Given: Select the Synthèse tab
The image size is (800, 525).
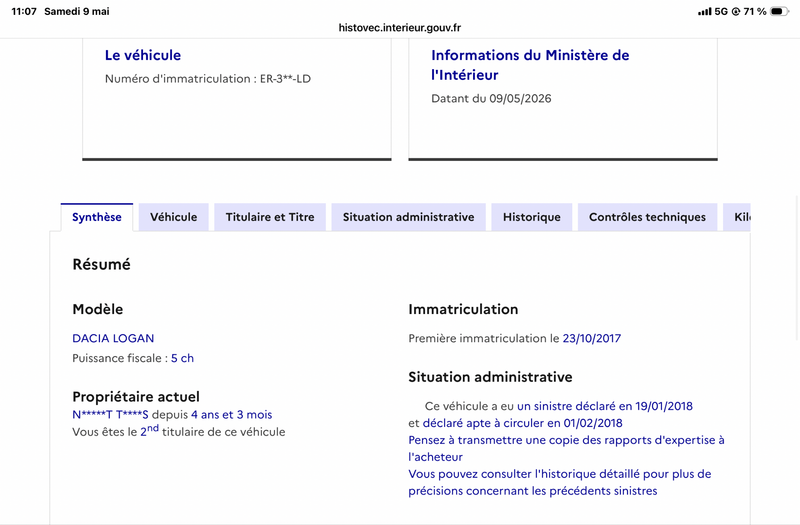Looking at the screenshot, I should (97, 217).
